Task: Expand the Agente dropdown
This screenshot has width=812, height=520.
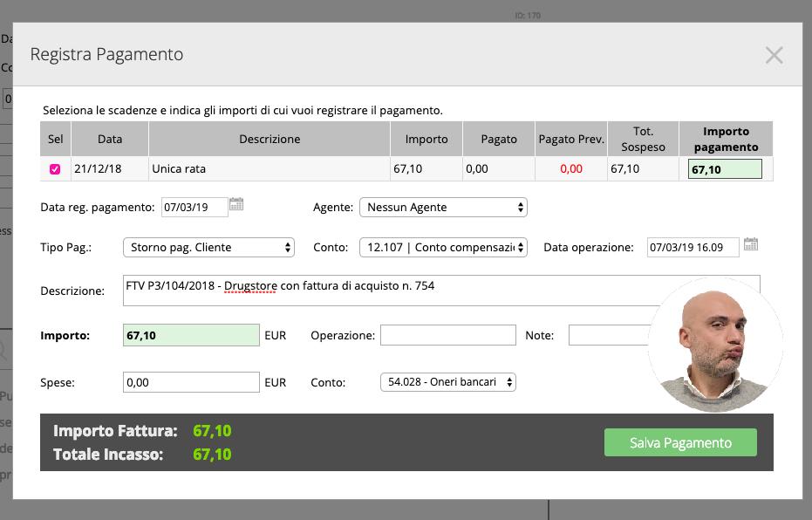Action: click(x=443, y=208)
